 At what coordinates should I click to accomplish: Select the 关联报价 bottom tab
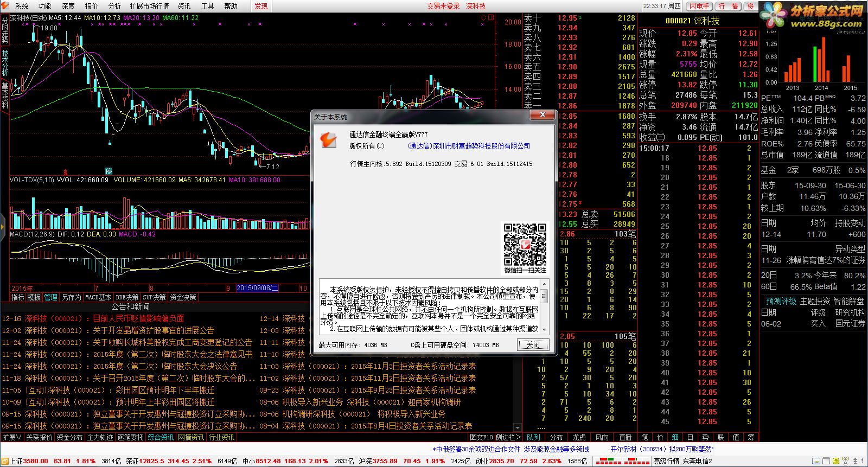[x=39, y=437]
